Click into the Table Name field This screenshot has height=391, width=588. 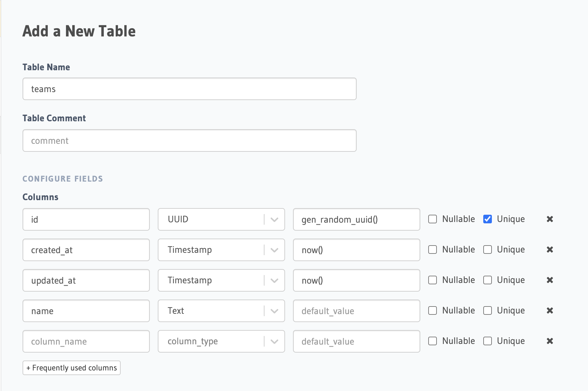click(x=189, y=89)
